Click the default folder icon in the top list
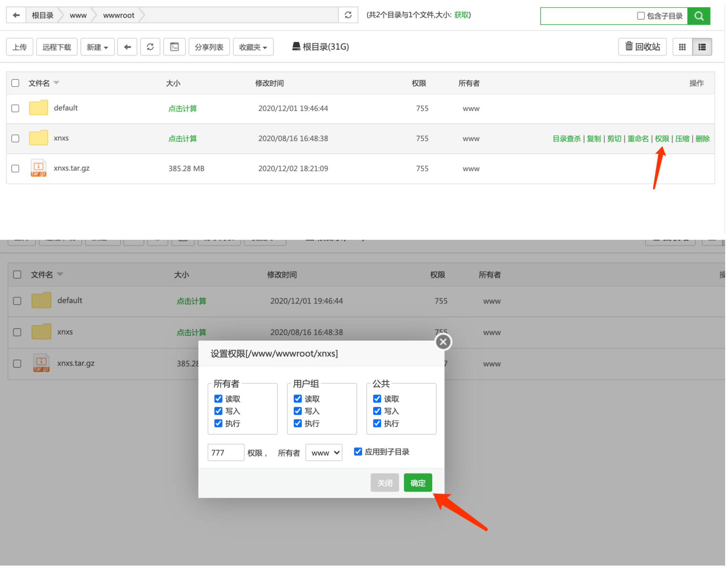The height and width of the screenshot is (570, 728). pyautogui.click(x=39, y=108)
